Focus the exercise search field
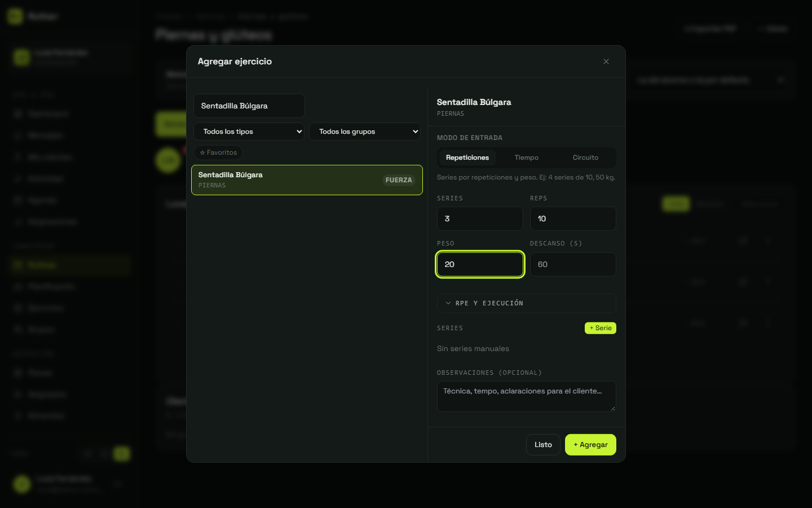 [x=249, y=106]
